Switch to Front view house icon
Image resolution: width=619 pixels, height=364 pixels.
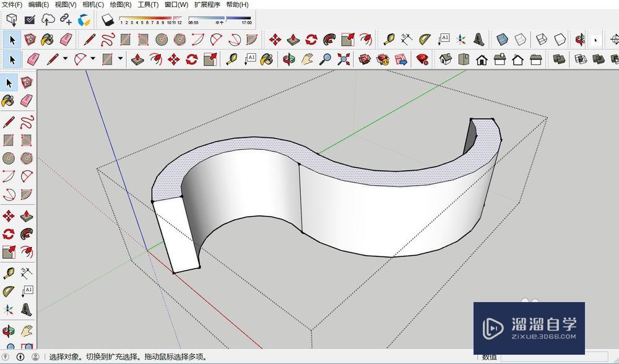(482, 59)
